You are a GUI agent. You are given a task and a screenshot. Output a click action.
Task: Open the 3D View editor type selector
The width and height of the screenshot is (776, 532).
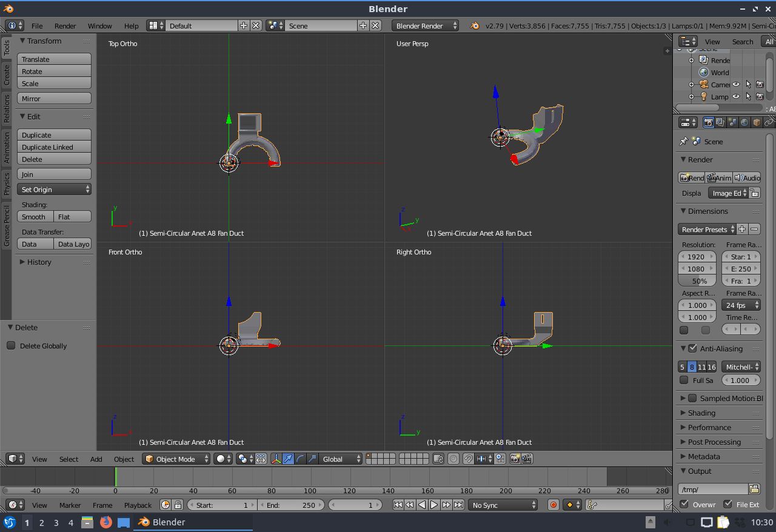15,459
